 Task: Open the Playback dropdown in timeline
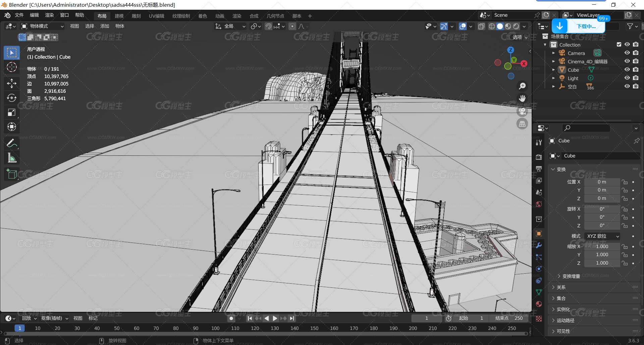pyautogui.click(x=30, y=318)
